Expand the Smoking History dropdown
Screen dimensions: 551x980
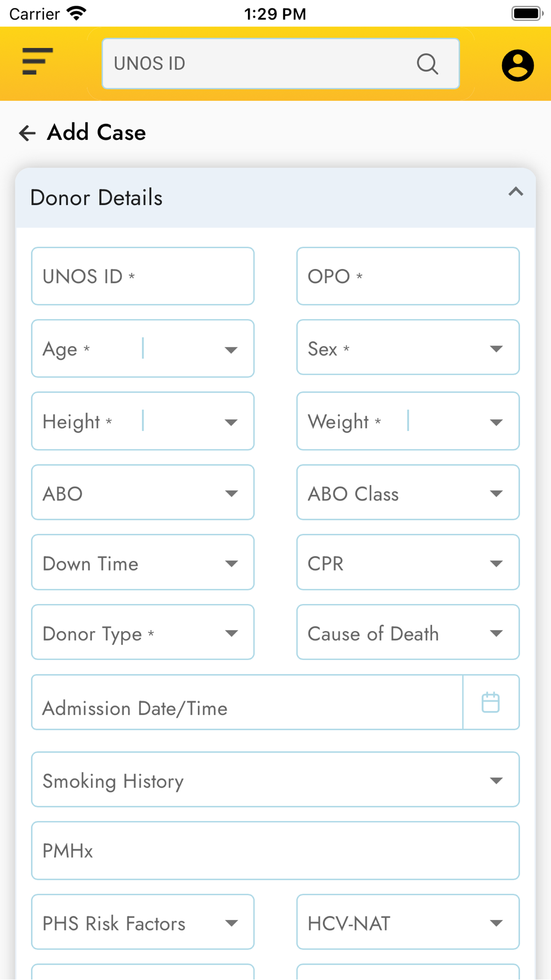(x=275, y=779)
